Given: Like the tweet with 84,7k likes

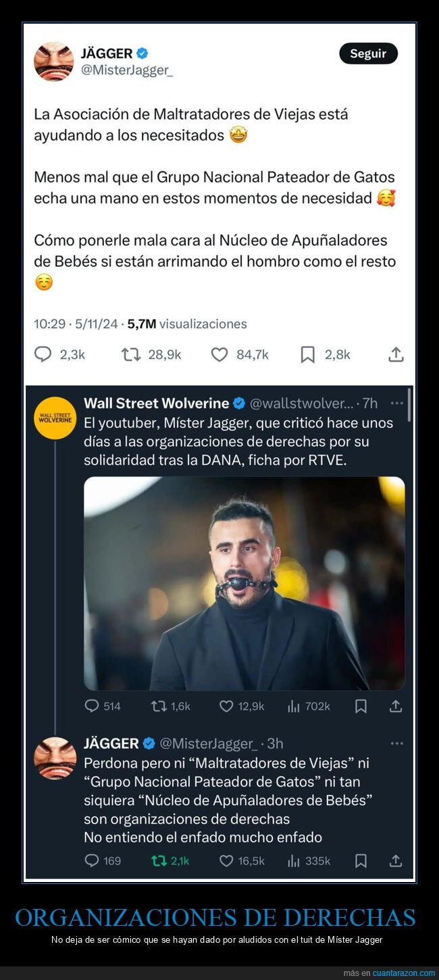Looking at the screenshot, I should 219,354.
